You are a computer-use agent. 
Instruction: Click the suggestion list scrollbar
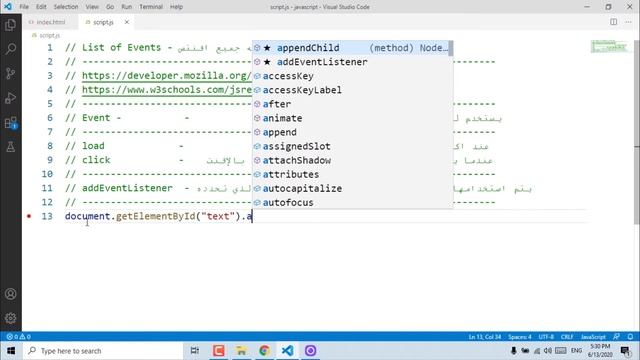[x=451, y=48]
